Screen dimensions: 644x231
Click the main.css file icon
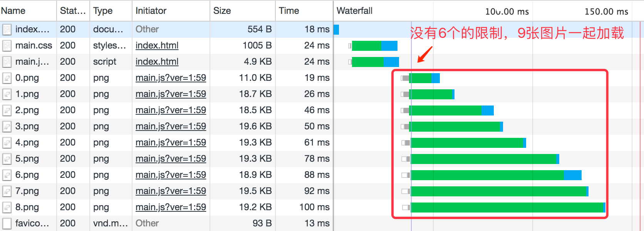7,46
